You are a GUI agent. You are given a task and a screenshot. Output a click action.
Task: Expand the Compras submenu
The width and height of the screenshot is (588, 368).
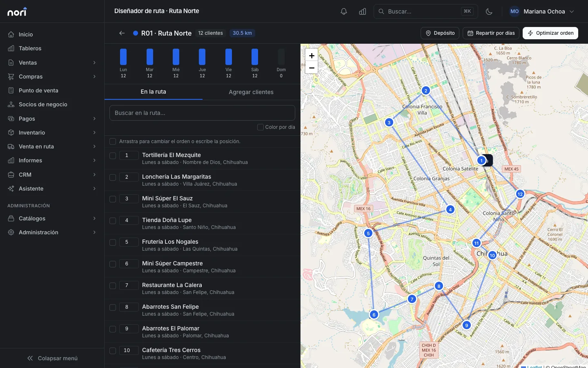coord(52,76)
